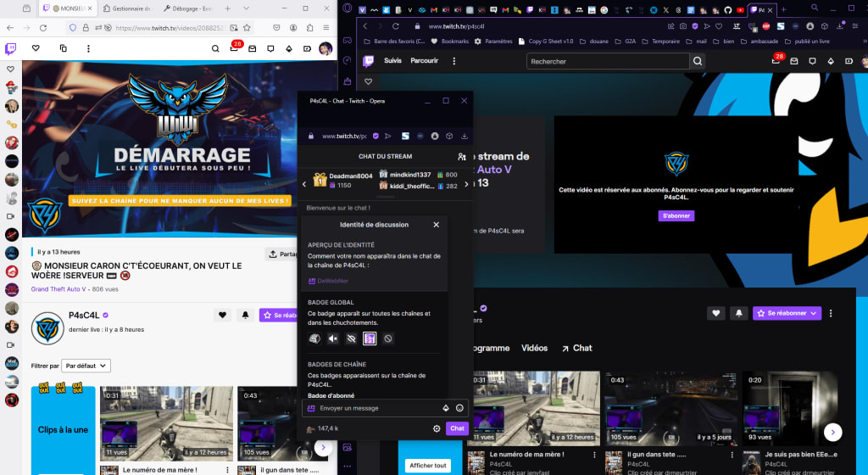868x475 pixels.
Task: Send message with purple Chat button
Action: pos(457,428)
